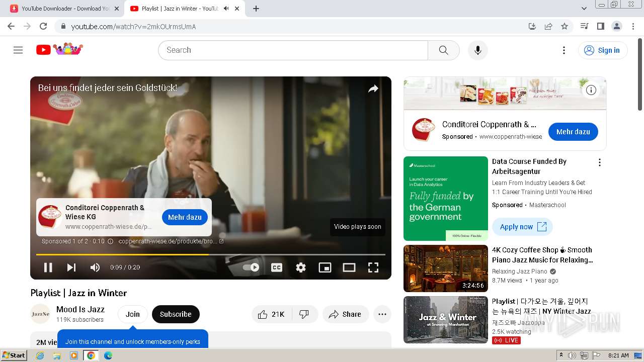Open Jazz & Winter live thumbnail
The width and height of the screenshot is (644, 362).
(446, 320)
